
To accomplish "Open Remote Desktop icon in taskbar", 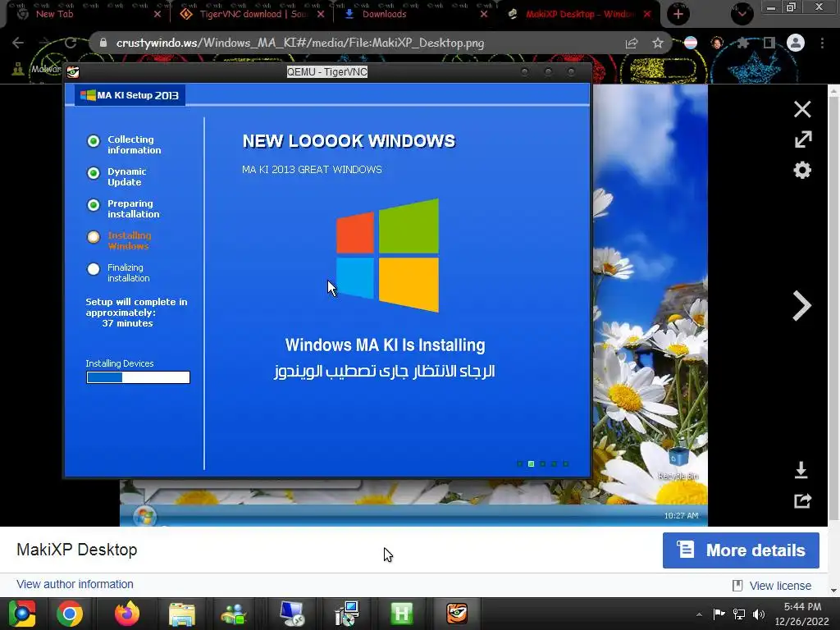I will [292, 614].
